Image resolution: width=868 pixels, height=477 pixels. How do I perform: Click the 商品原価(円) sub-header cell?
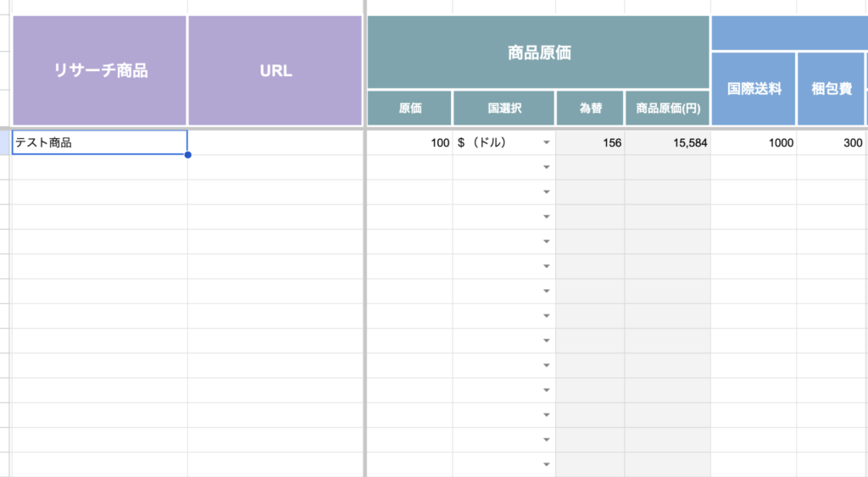667,108
